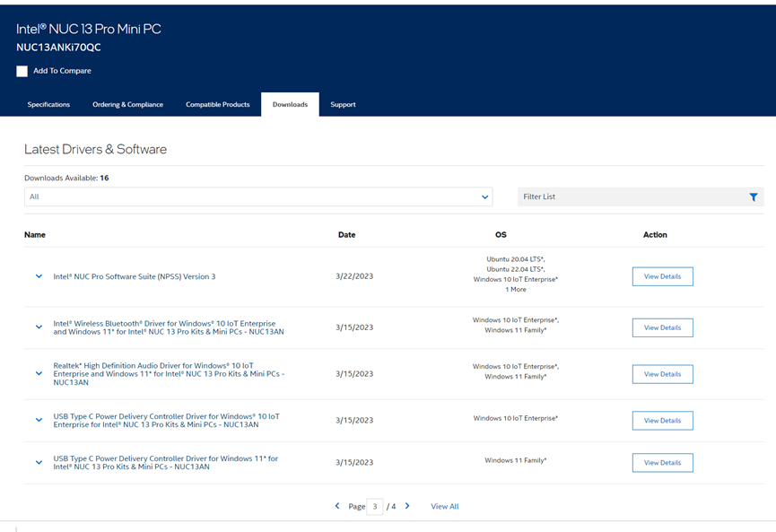
Task: Click the page number input box
Action: point(375,506)
